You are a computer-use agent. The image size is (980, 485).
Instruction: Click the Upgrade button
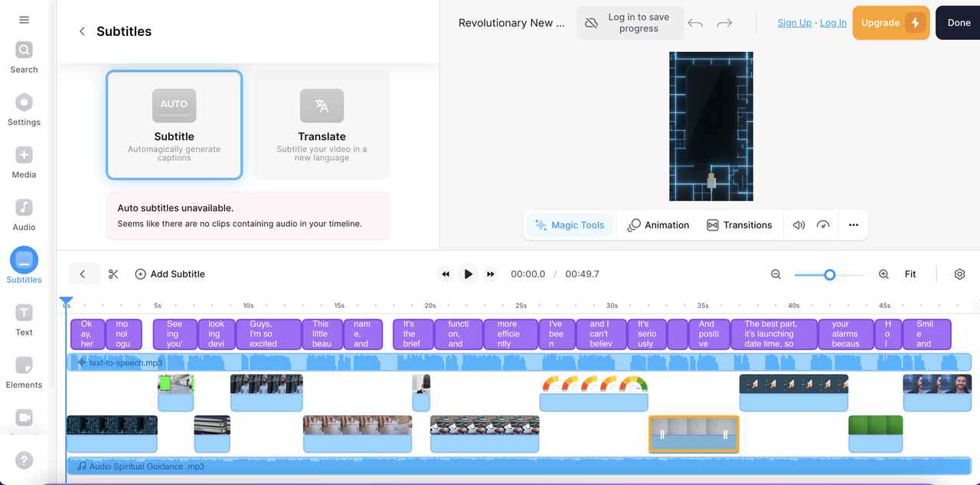point(891,23)
